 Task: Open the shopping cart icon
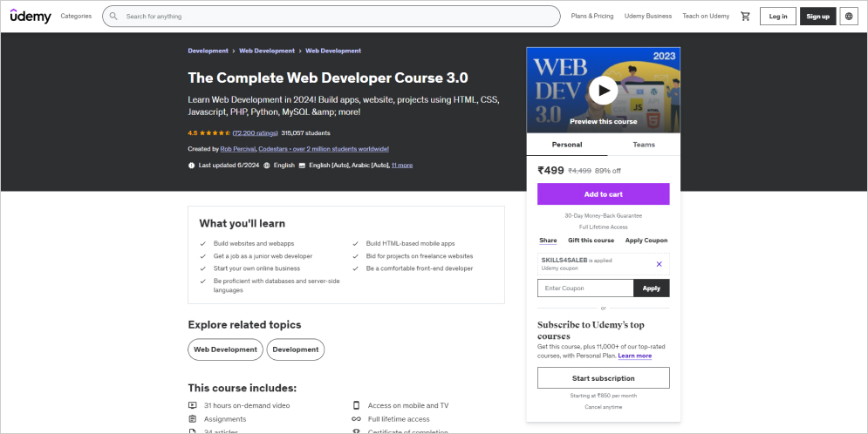pos(745,16)
